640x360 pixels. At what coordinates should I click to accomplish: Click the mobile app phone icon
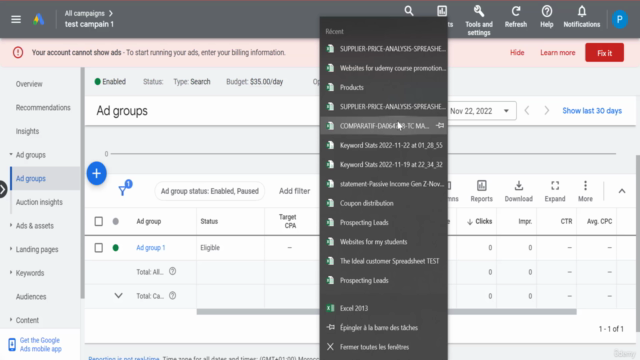pyautogui.click(x=12, y=344)
